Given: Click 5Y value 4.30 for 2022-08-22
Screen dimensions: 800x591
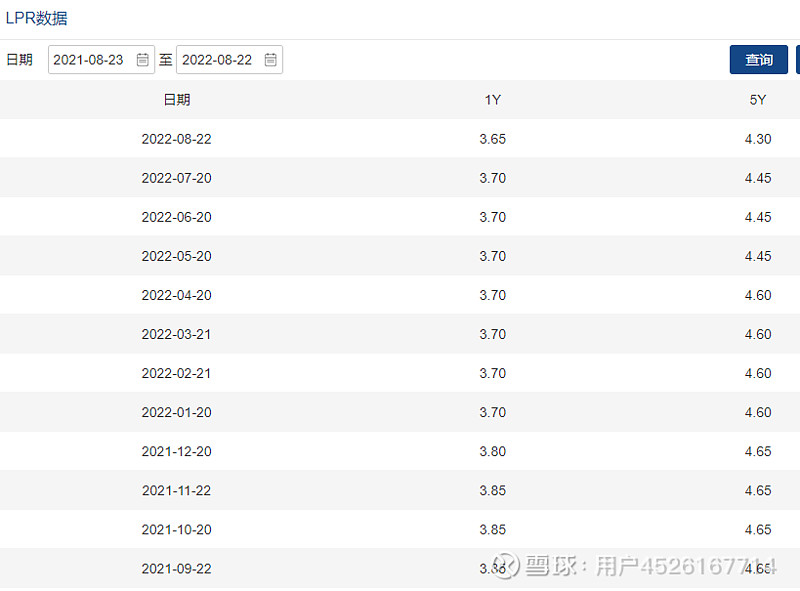Looking at the screenshot, I should click(758, 139).
